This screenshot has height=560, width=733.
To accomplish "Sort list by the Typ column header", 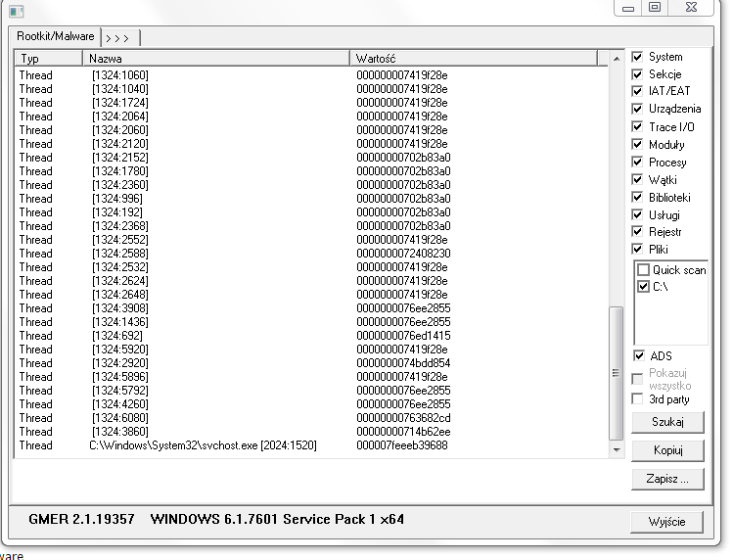I will [x=49, y=59].
